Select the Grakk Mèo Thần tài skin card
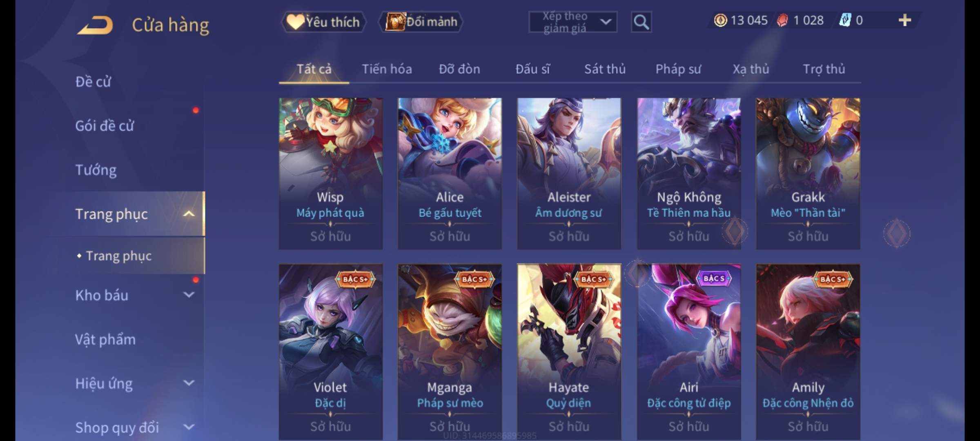This screenshot has height=441, width=980. point(808,174)
